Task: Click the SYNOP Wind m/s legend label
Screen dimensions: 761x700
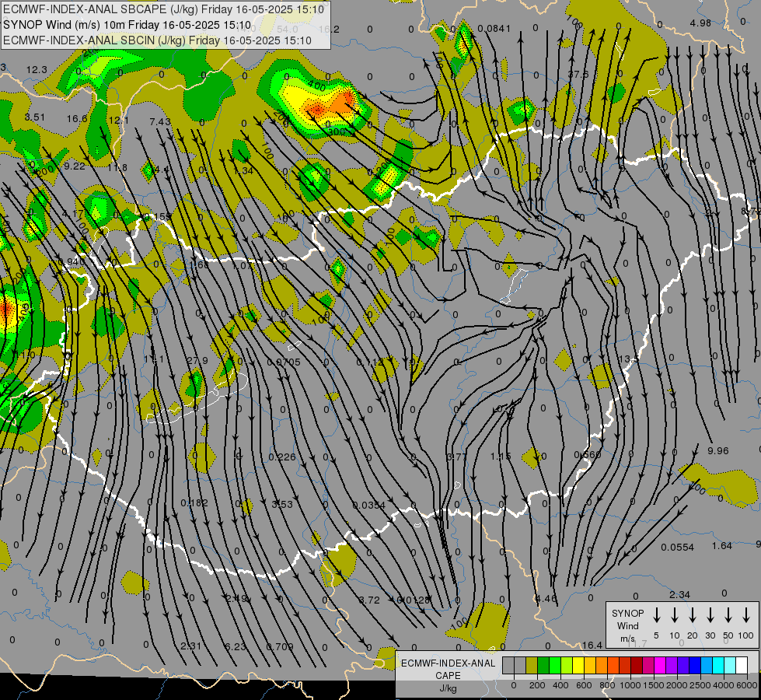Action: click(627, 625)
